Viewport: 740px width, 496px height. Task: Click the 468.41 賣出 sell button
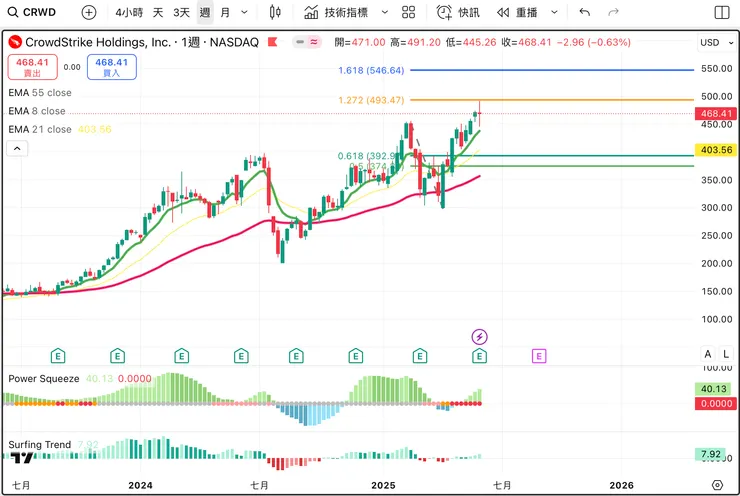coord(33,67)
